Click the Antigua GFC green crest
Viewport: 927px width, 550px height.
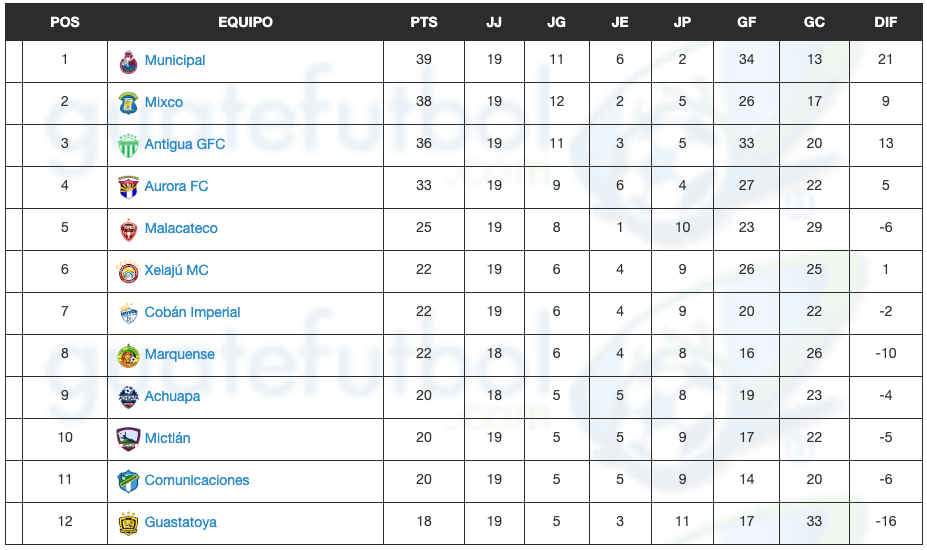(128, 145)
